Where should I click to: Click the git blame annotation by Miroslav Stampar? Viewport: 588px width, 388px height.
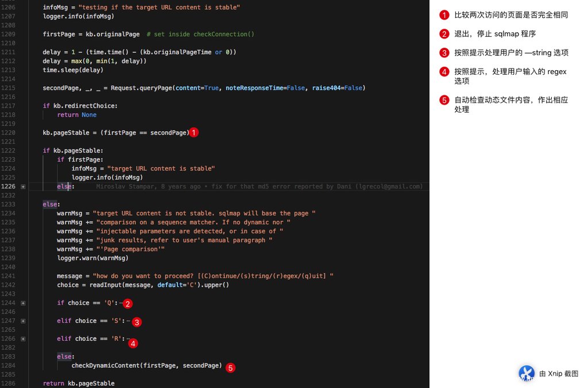[259, 187]
